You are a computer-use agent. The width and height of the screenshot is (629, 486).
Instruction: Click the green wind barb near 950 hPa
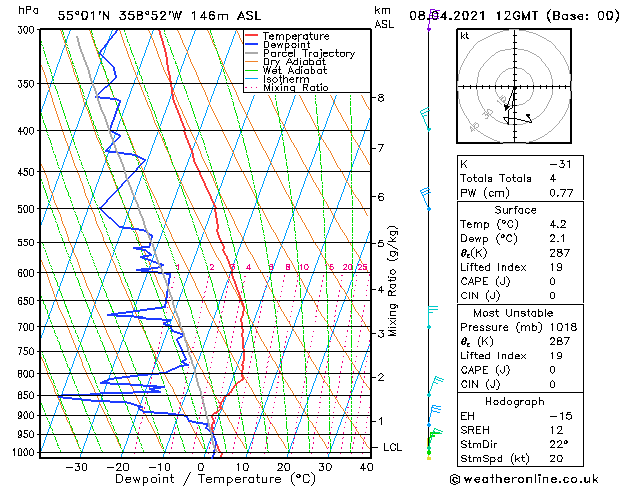435,438
